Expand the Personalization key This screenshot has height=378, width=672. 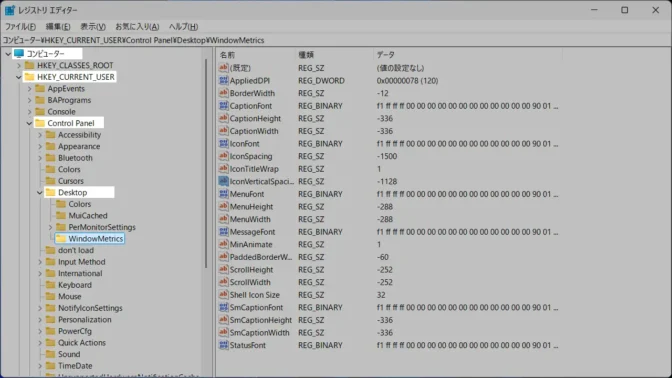[x=40, y=320]
